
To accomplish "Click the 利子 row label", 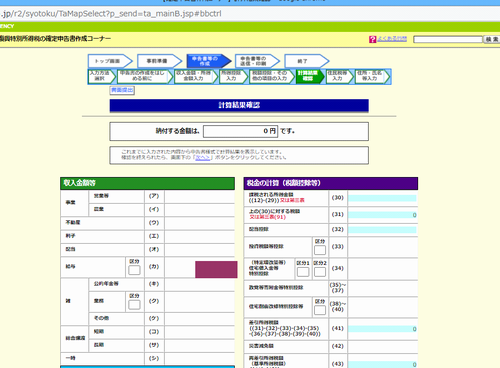I will [x=70, y=236].
